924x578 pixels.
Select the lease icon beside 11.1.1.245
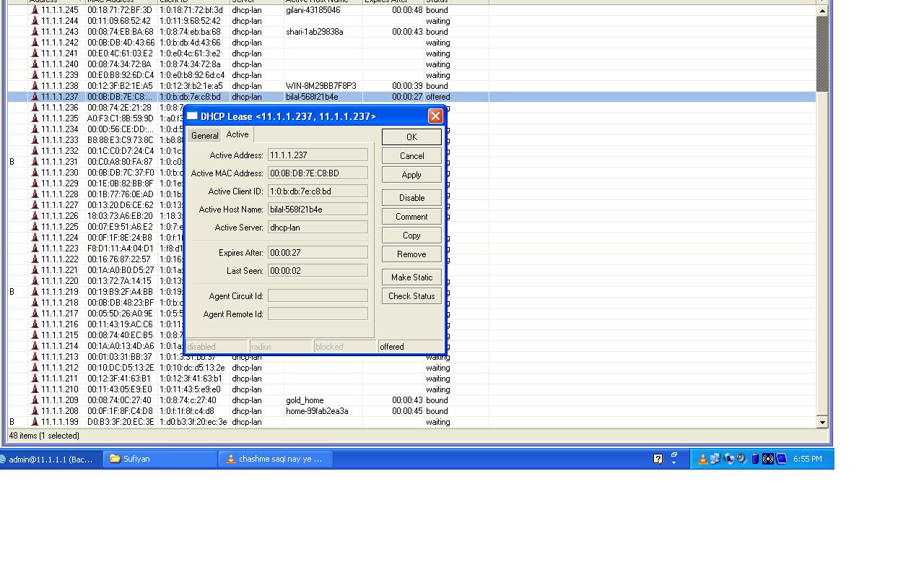pyautogui.click(x=35, y=10)
